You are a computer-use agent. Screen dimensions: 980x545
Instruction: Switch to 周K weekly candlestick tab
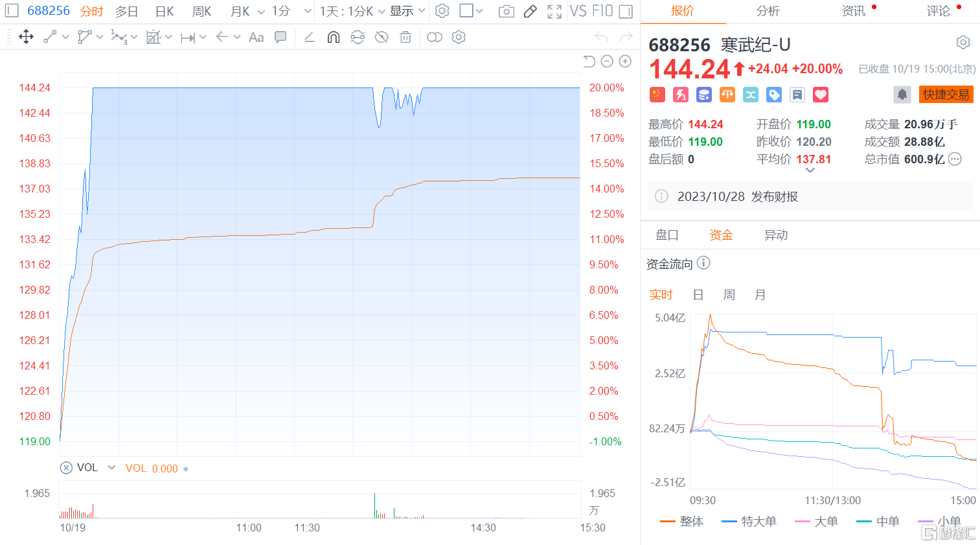tap(202, 11)
